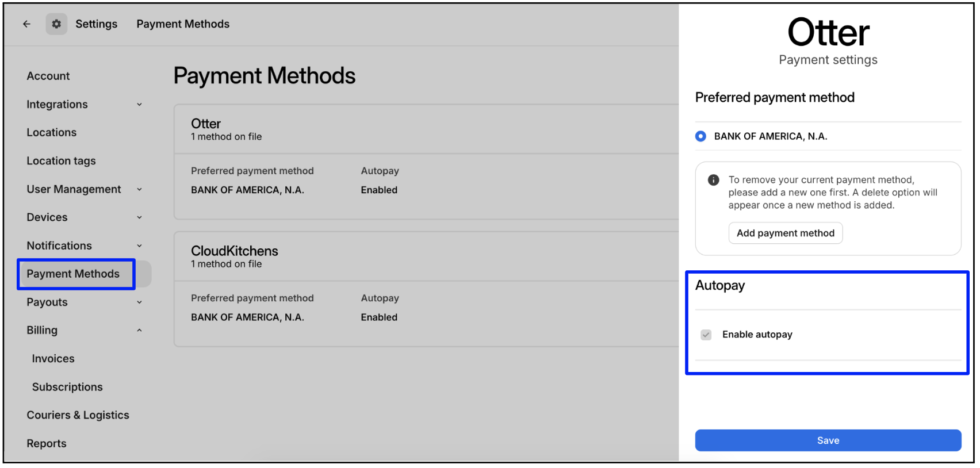
Task: Click the Integrations sidebar label
Action: click(x=57, y=105)
